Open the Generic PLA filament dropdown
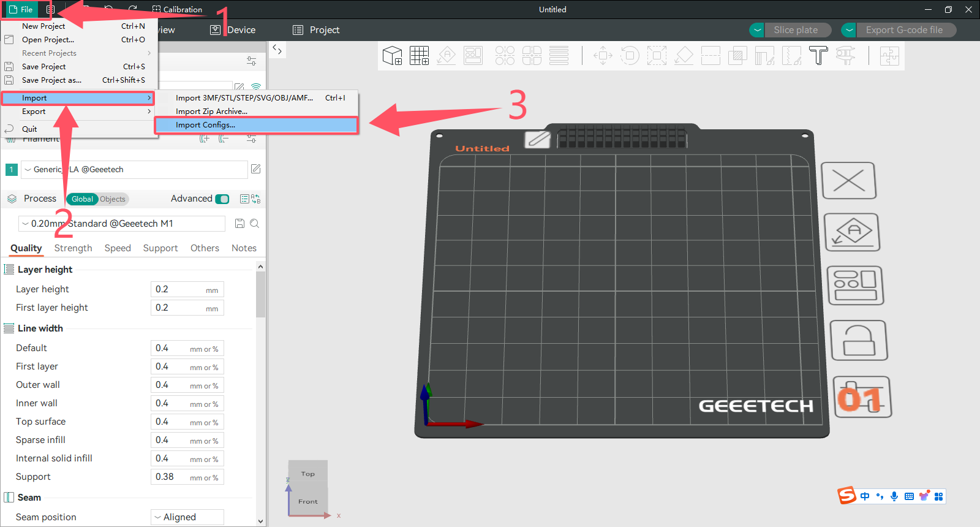The height and width of the screenshot is (527, 980). pyautogui.click(x=134, y=170)
